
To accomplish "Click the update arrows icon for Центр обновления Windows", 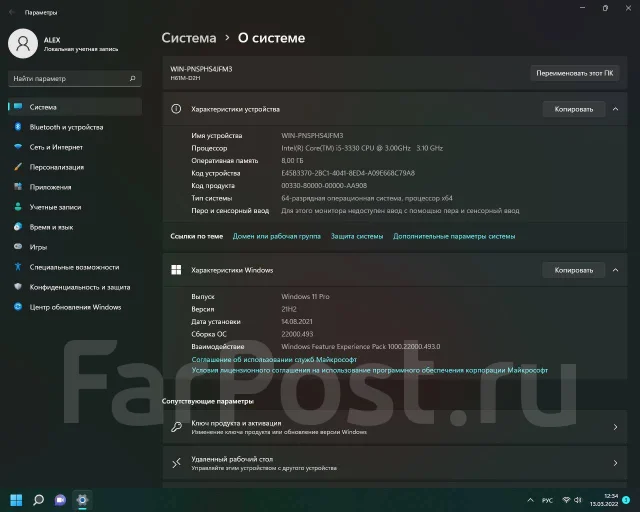I will (18, 307).
